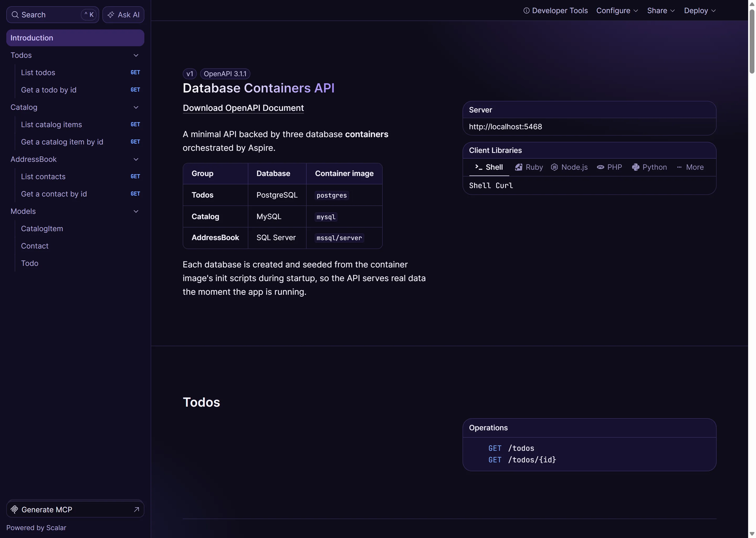
Task: Click the postgres container image cell
Action: [344, 195]
